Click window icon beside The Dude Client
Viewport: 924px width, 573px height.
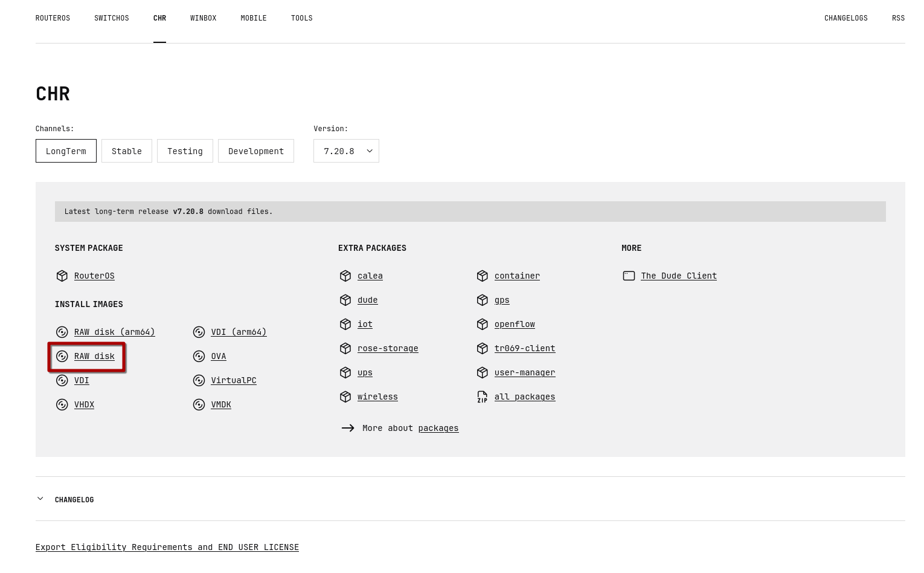pyautogui.click(x=629, y=276)
